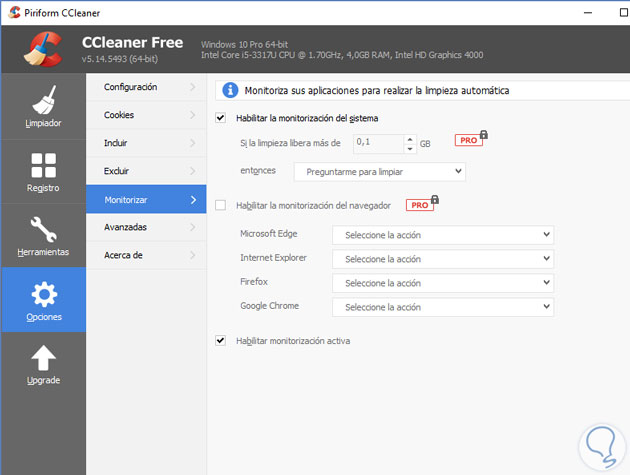The image size is (630, 475).
Task: Open the Internet Explorer action dropdown
Action: (443, 259)
